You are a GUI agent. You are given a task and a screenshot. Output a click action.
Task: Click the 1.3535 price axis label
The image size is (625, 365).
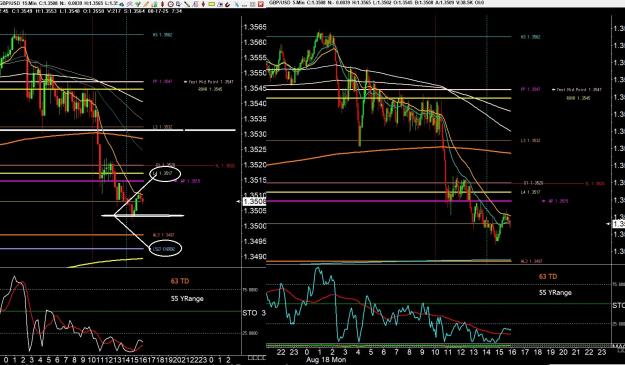click(255, 119)
